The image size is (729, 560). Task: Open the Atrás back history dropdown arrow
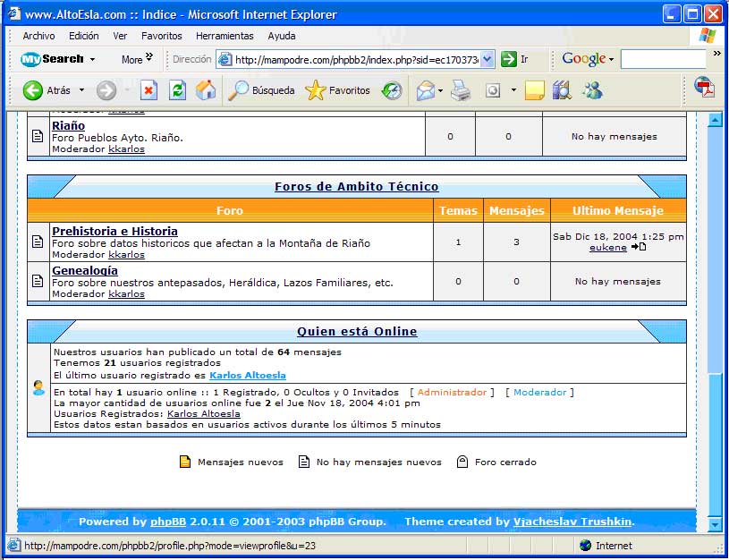pyautogui.click(x=81, y=90)
